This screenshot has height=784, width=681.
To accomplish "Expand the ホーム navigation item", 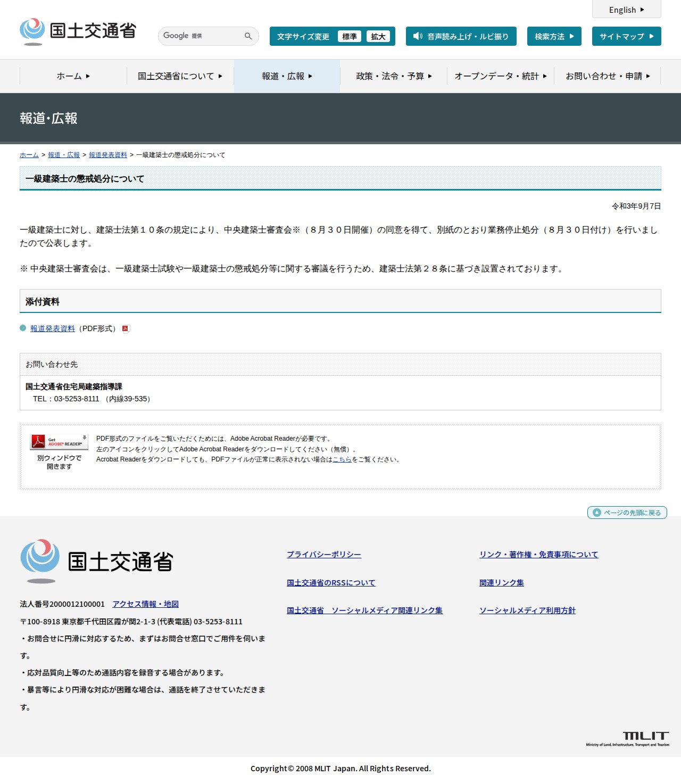I will click(x=73, y=76).
